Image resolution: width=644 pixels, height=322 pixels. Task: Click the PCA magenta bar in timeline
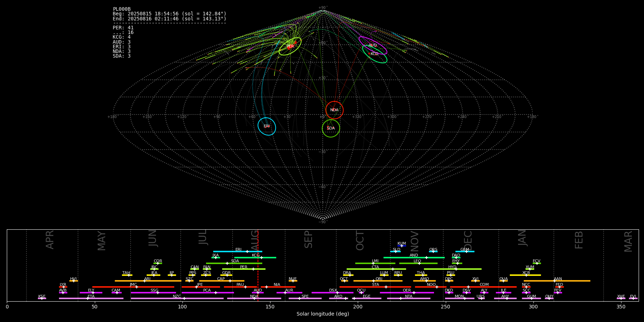coord(208,293)
